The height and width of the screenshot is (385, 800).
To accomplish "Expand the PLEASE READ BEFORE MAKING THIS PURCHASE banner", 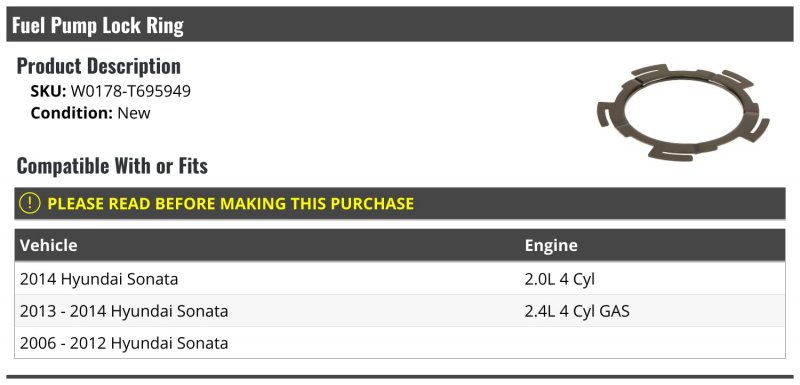I will point(399,203).
